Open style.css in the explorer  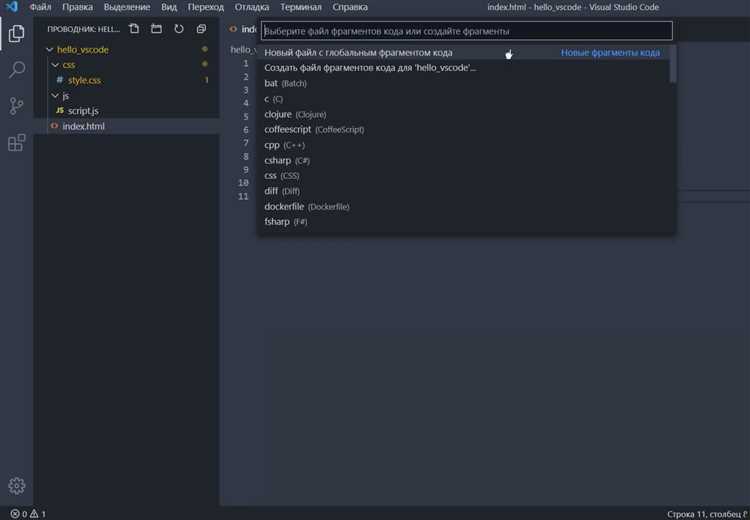pos(84,80)
